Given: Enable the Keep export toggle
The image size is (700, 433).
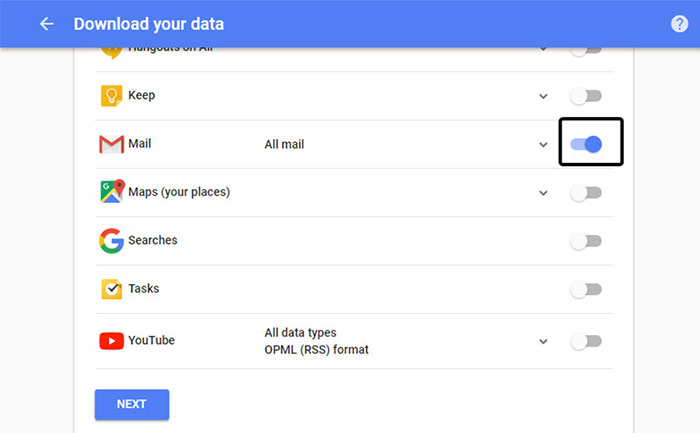Looking at the screenshot, I should tap(586, 96).
